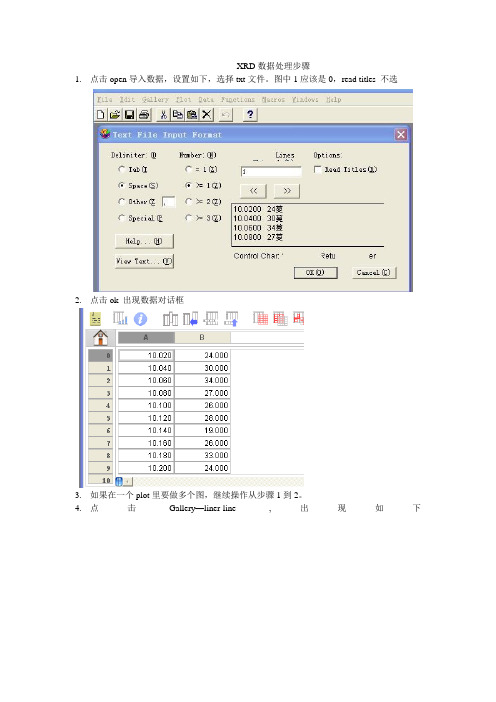Select the '>= 2' Number radio button

[188, 201]
